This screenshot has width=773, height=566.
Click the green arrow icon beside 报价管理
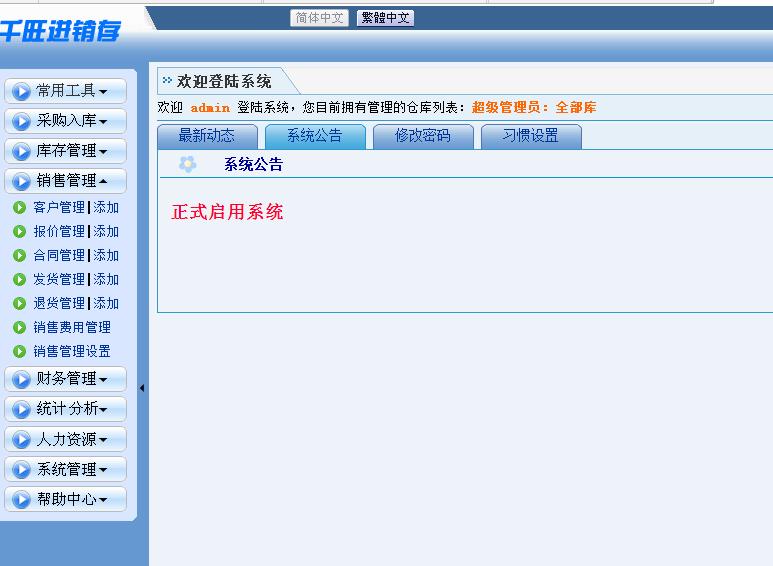[x=19, y=232]
